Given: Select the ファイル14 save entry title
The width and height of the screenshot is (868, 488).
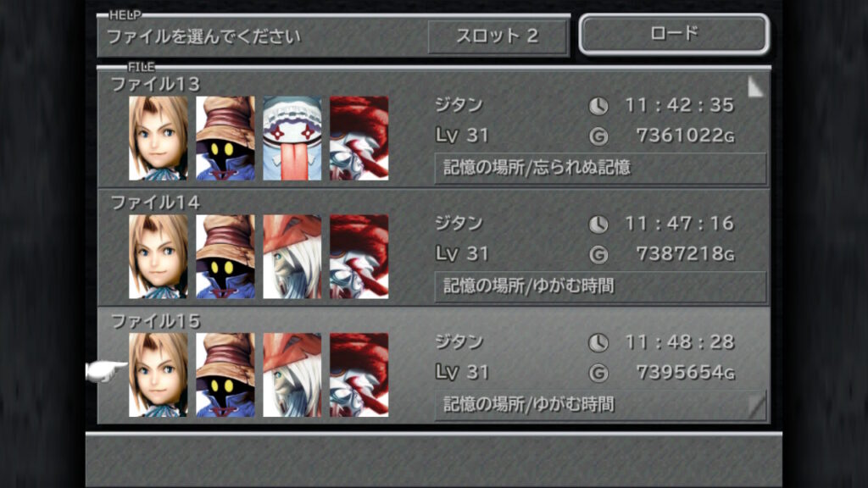Looking at the screenshot, I should (x=156, y=202).
